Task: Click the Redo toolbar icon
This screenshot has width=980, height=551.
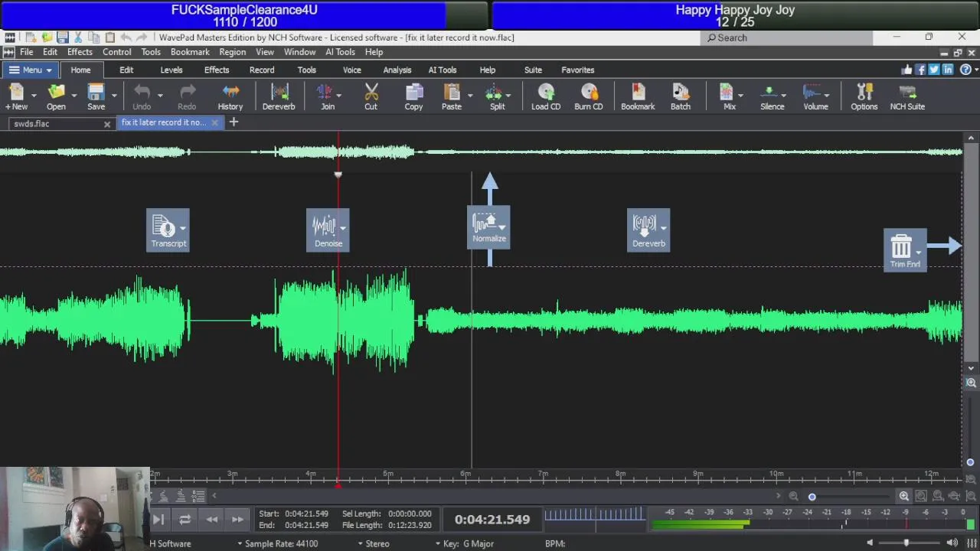Action: [x=187, y=97]
